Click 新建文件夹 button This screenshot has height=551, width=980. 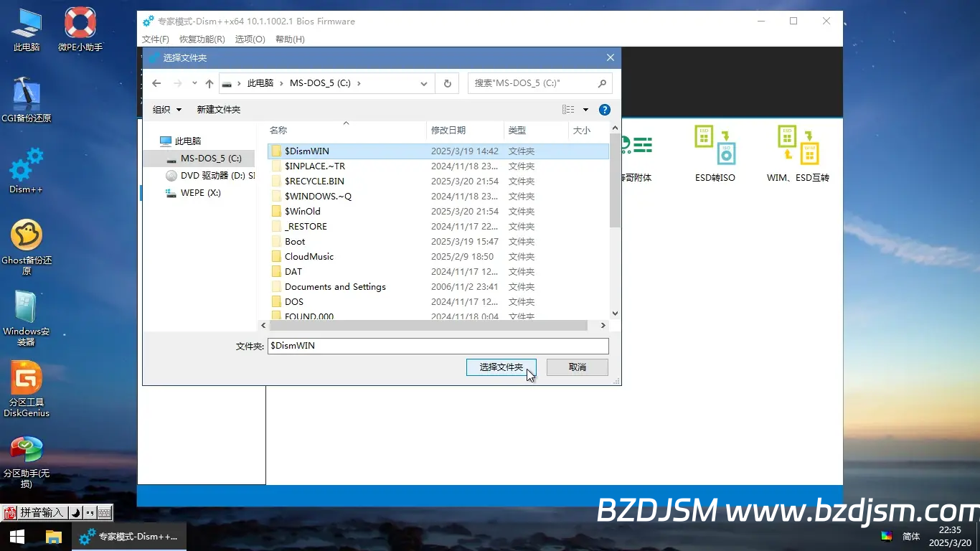[219, 110]
